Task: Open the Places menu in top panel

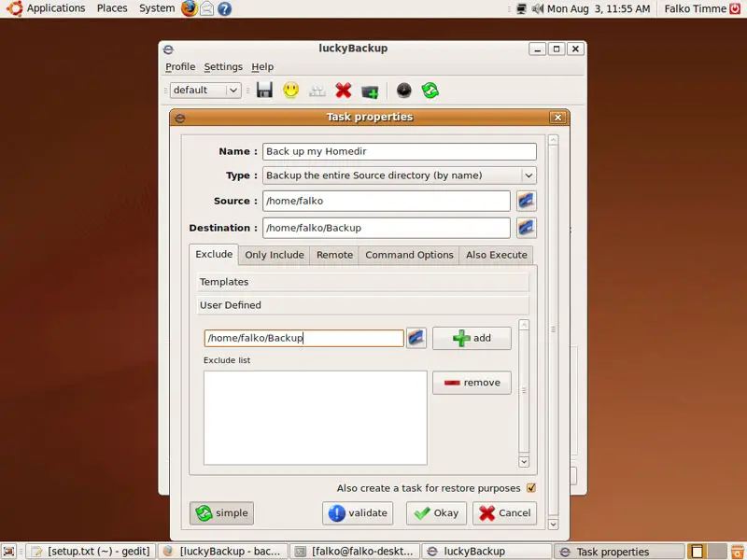Action: [x=112, y=8]
